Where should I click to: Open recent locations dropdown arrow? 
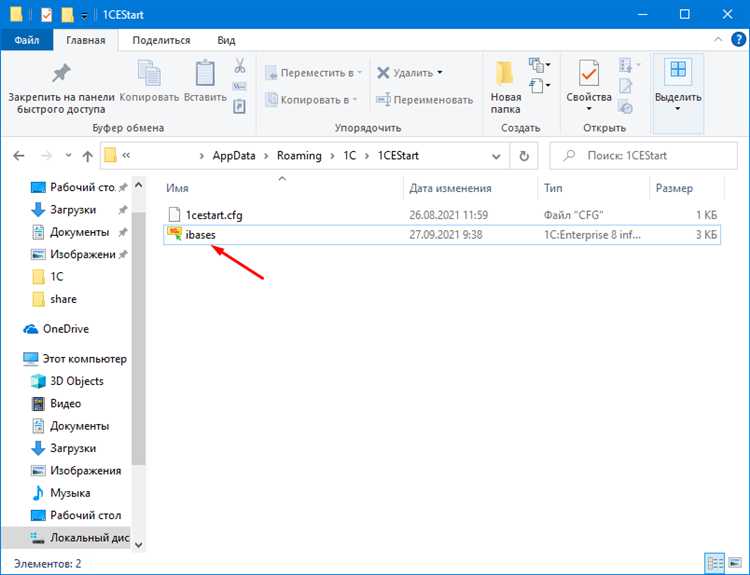coord(68,155)
